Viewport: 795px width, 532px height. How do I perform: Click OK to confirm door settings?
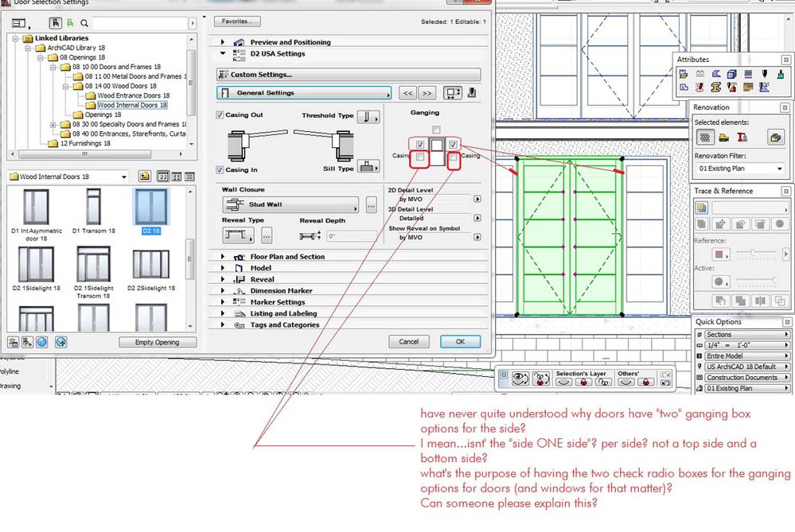coord(461,341)
